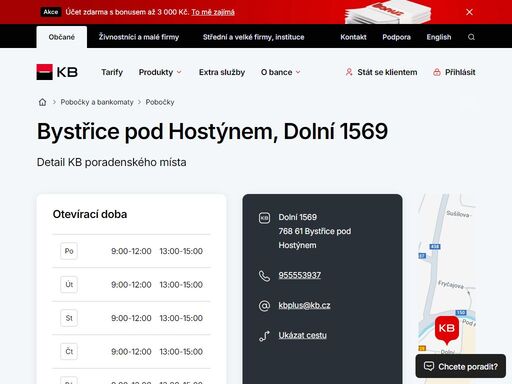Click Ukázat cestu directions link
512x384 pixels.
point(302,335)
